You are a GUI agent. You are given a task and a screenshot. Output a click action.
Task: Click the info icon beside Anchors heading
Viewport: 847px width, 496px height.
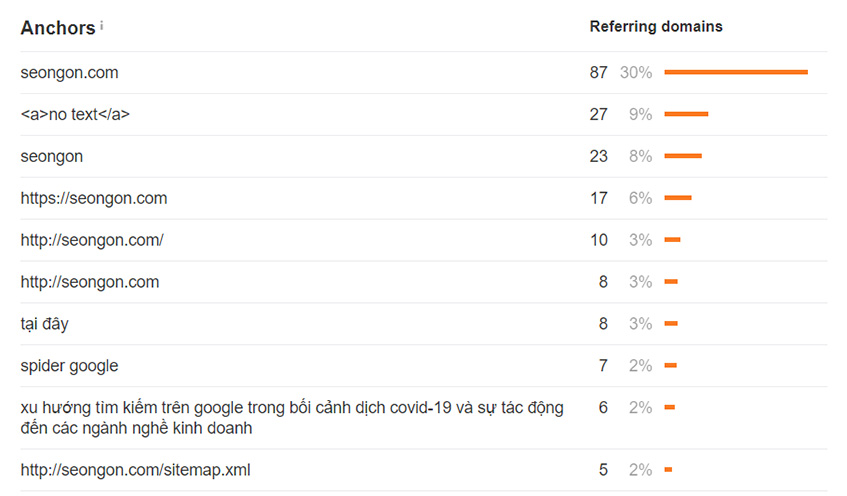(102, 25)
